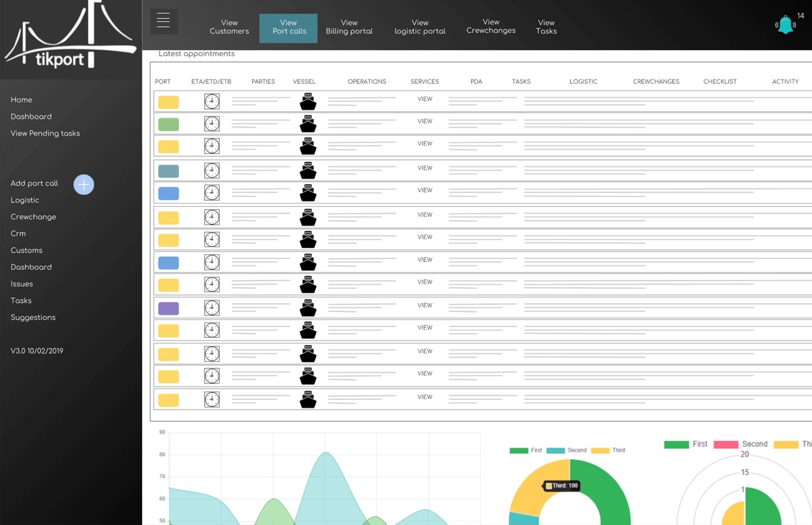Click the ship icon in the first appointment row
Image resolution: width=812 pixels, height=525 pixels.
(308, 101)
